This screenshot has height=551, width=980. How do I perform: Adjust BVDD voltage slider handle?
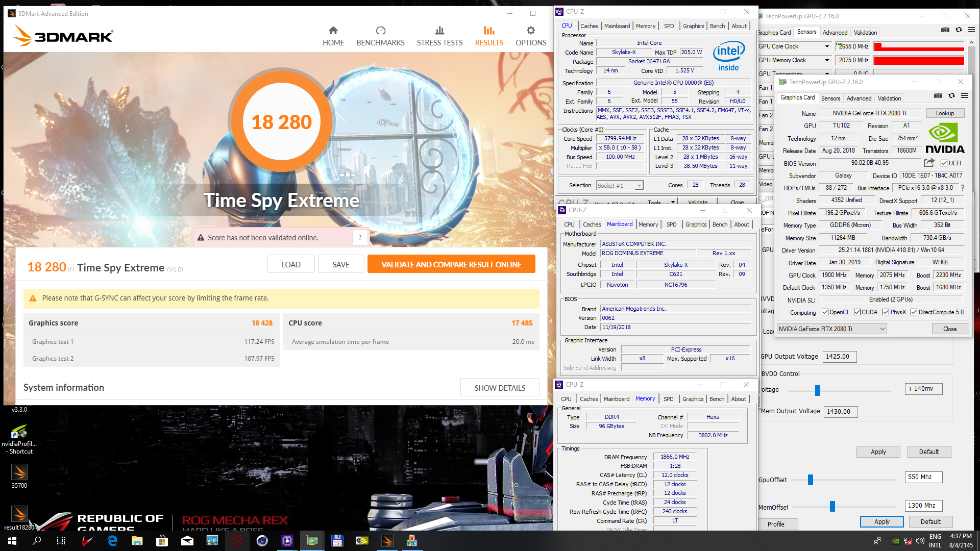click(x=818, y=390)
